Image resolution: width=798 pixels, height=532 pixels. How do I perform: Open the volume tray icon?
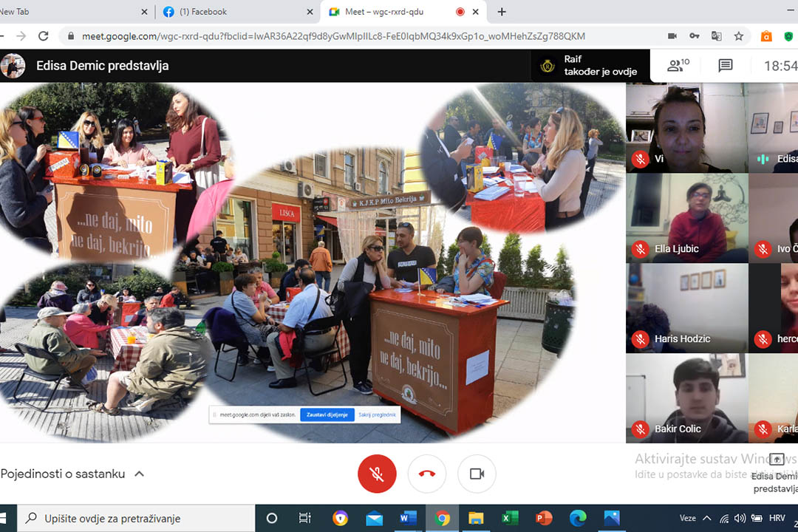pyautogui.click(x=740, y=518)
